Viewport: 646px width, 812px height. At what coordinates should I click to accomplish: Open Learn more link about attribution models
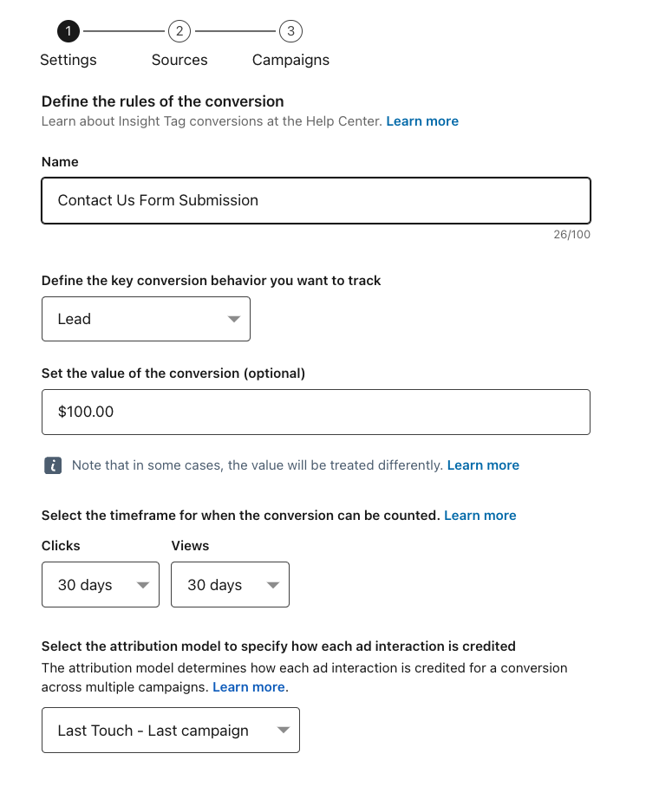point(249,687)
